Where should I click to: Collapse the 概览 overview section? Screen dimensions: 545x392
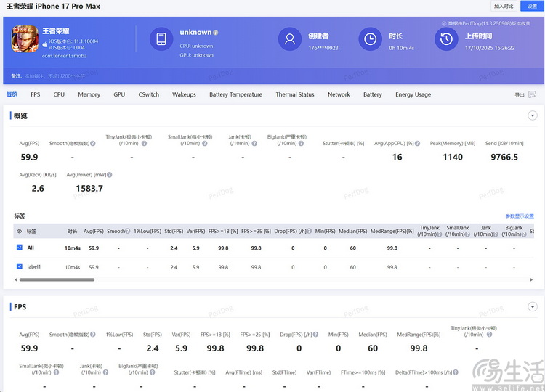point(532,115)
